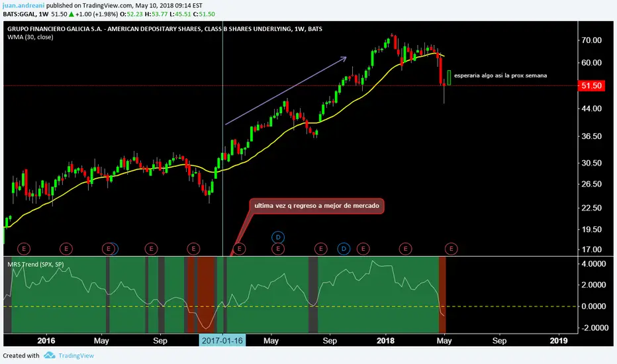This screenshot has height=364, width=617.
Task: Click the 60.00 price axis label
Action: pyautogui.click(x=591, y=63)
